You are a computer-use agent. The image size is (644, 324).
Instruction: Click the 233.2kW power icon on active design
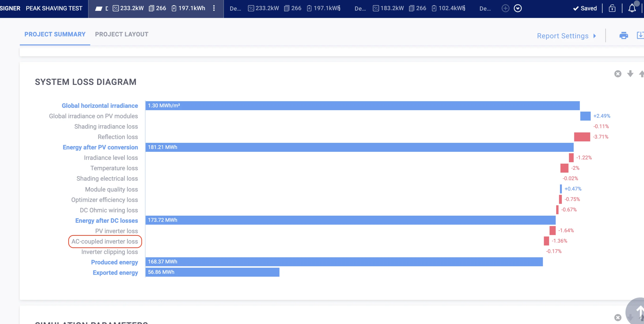coord(115,8)
